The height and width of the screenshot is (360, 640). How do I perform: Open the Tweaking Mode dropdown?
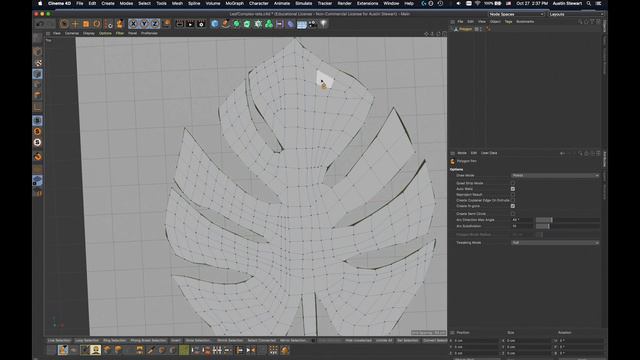(x=555, y=243)
